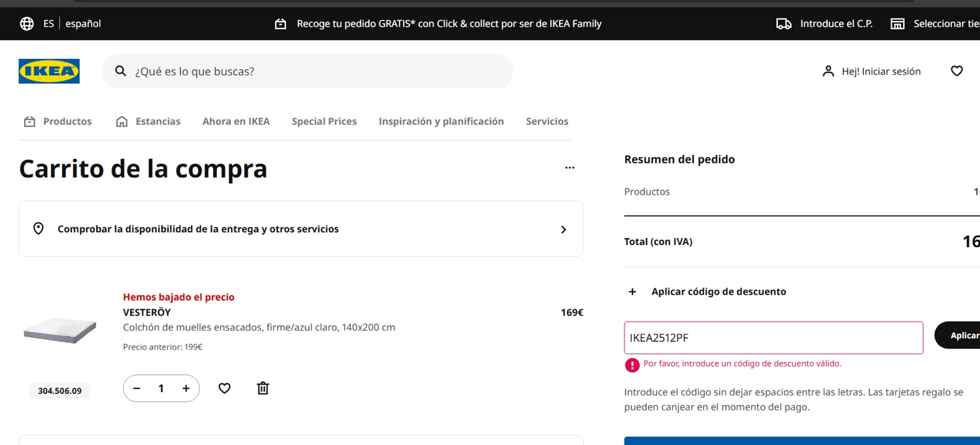
Task: Click the quantity value 1
Action: (161, 388)
